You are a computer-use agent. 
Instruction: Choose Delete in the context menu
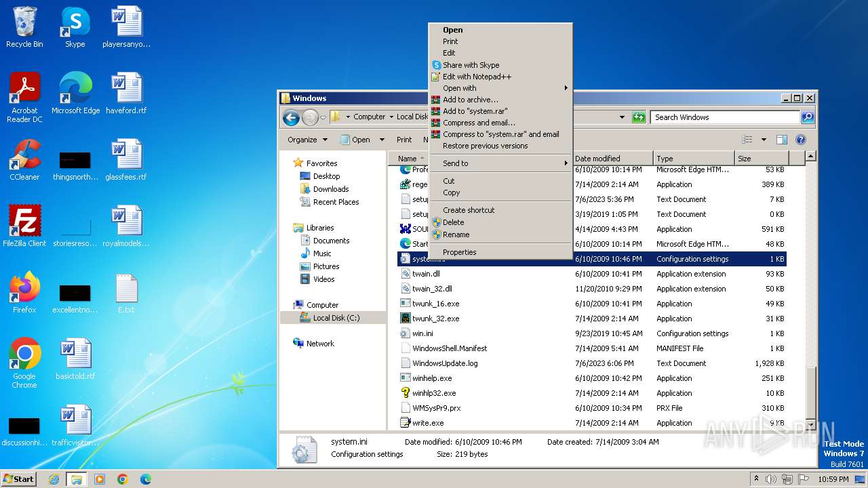[x=500, y=222]
